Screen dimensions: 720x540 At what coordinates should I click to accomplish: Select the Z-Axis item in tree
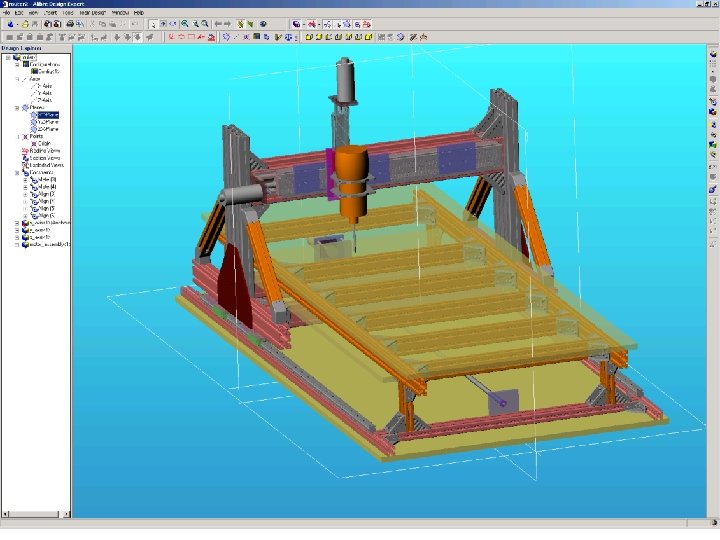pos(45,100)
